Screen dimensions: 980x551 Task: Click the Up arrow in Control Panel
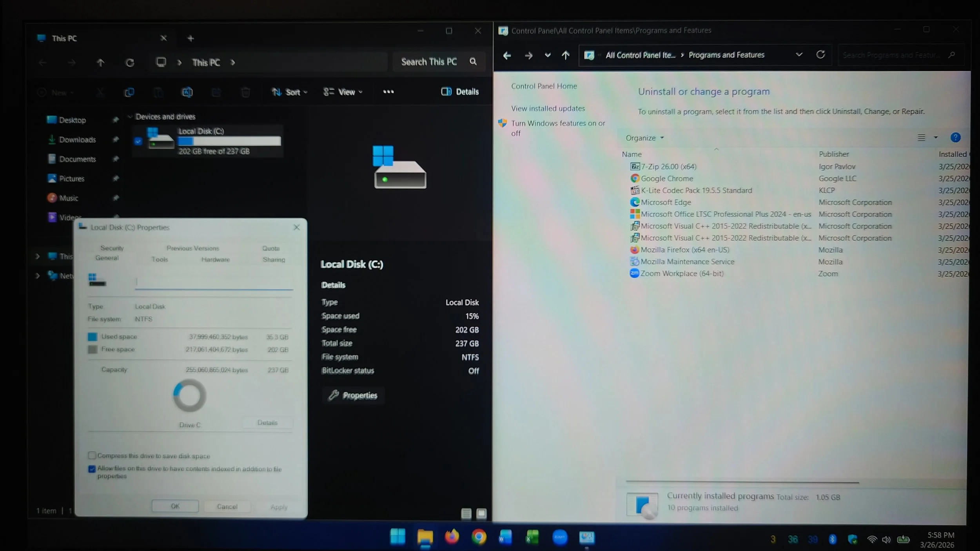pos(565,55)
